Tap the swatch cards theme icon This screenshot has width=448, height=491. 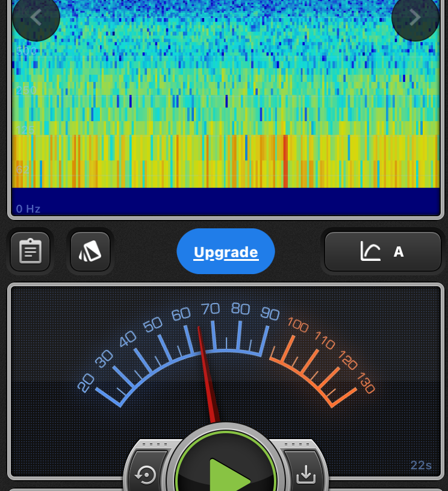(90, 251)
